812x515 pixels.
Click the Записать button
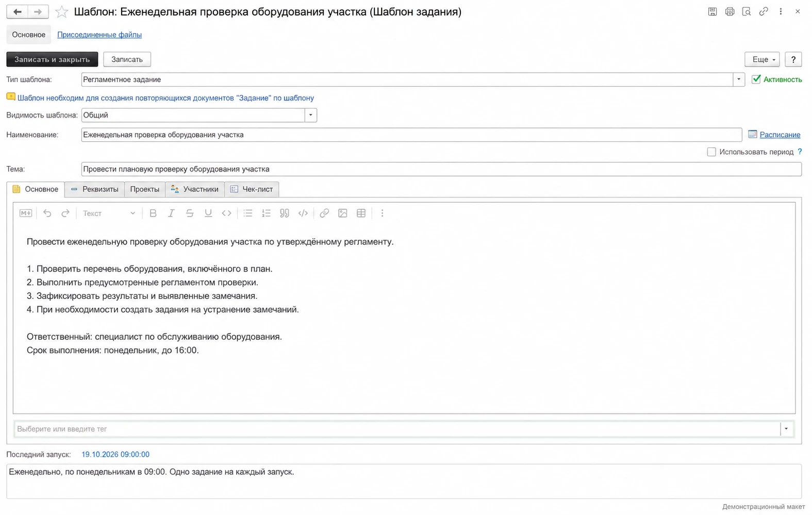click(127, 59)
